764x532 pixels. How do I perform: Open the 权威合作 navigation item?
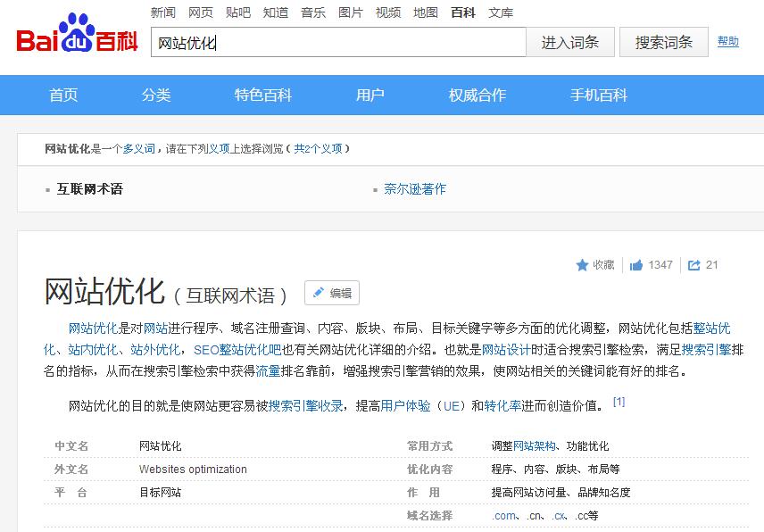(477, 96)
